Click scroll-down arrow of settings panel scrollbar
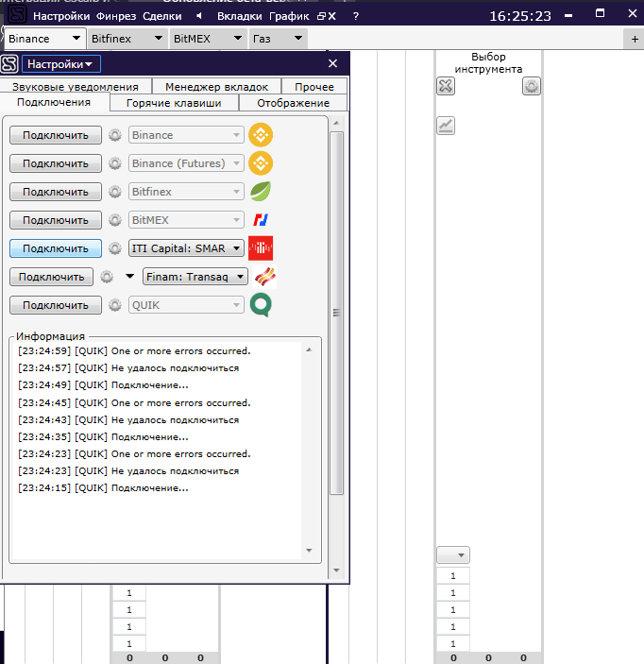 pos(336,570)
